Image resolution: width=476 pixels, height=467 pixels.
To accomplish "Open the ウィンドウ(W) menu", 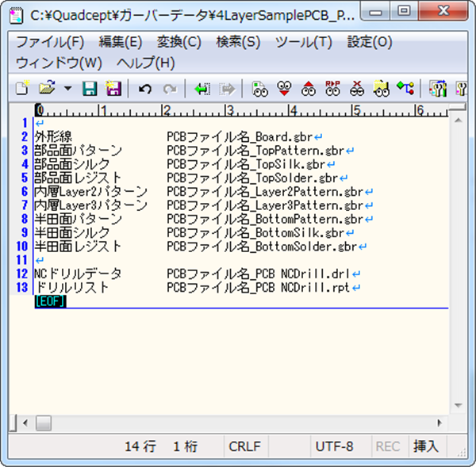I will (x=59, y=63).
